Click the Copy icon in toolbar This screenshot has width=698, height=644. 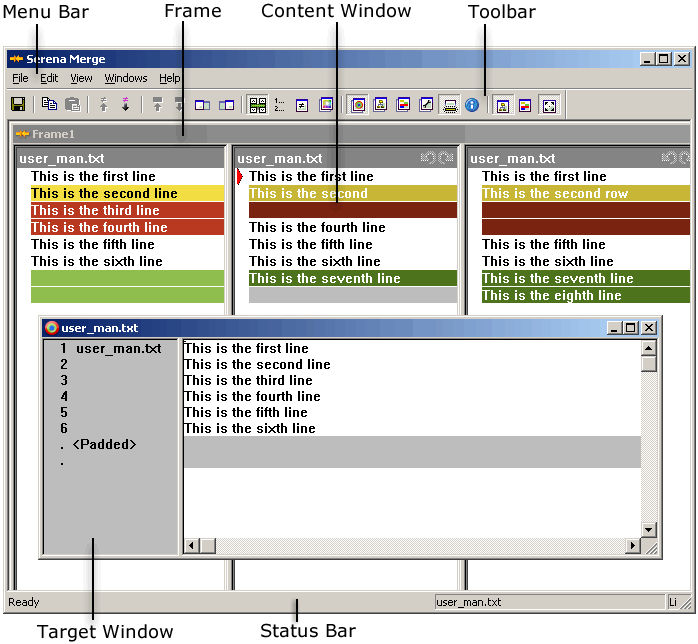[x=49, y=104]
